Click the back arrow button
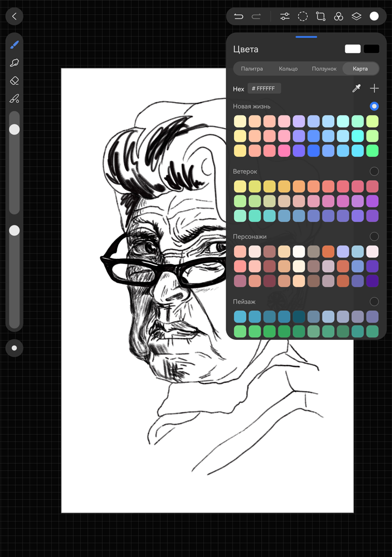The width and height of the screenshot is (392, 557). 14,16
